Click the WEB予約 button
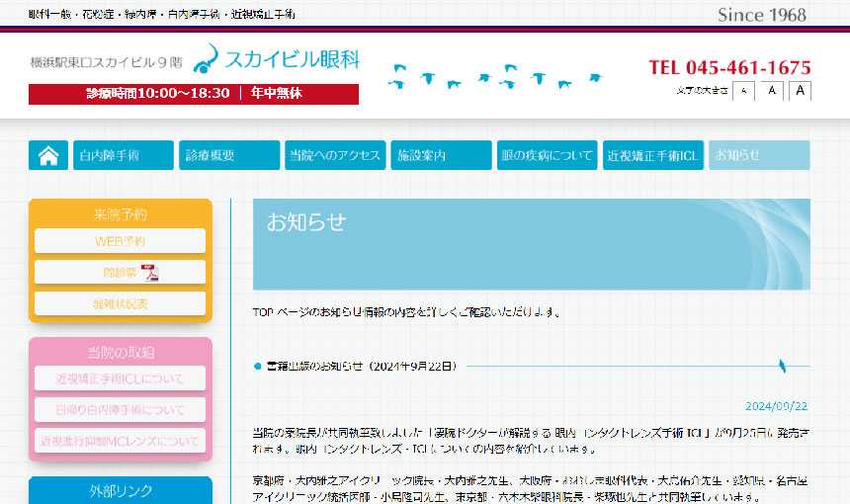Screen dimensions: 850x504 coord(120,241)
